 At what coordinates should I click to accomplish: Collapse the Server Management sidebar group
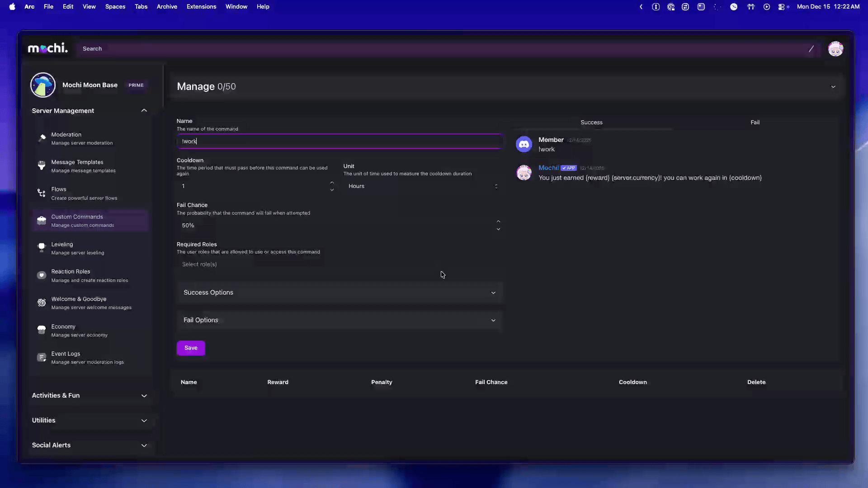144,111
